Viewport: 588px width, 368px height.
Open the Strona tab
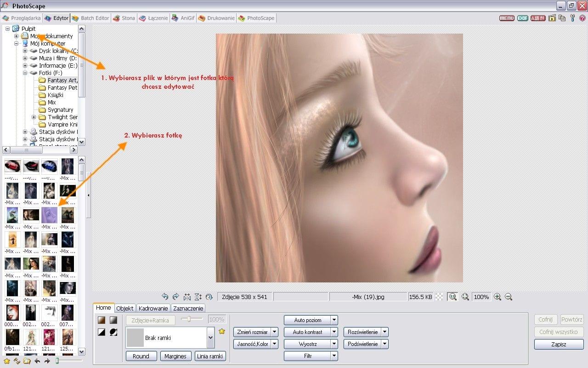coord(124,18)
